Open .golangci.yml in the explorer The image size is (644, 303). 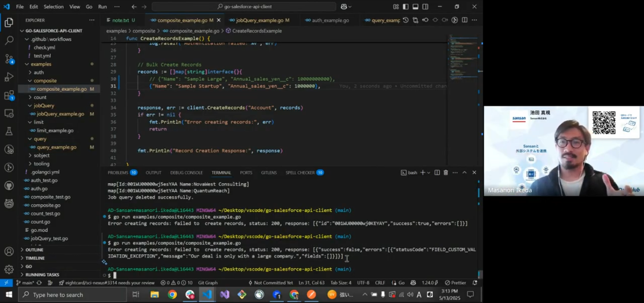(x=45, y=172)
